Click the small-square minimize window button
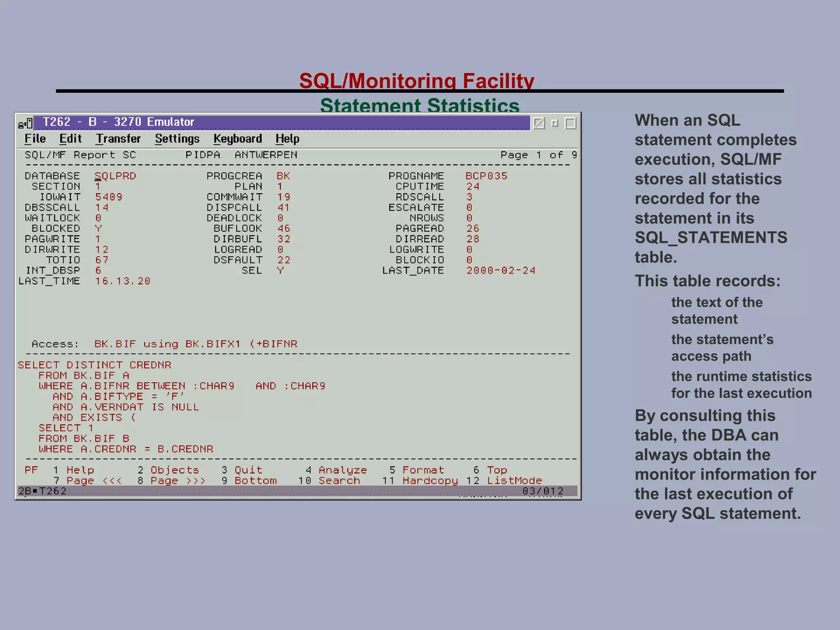 click(x=555, y=123)
